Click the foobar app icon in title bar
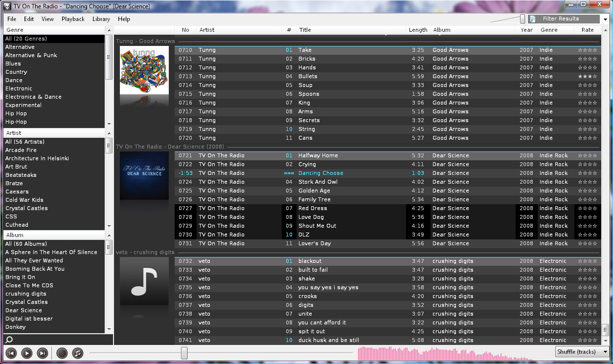The height and width of the screenshot is (364, 613). pos(7,6)
